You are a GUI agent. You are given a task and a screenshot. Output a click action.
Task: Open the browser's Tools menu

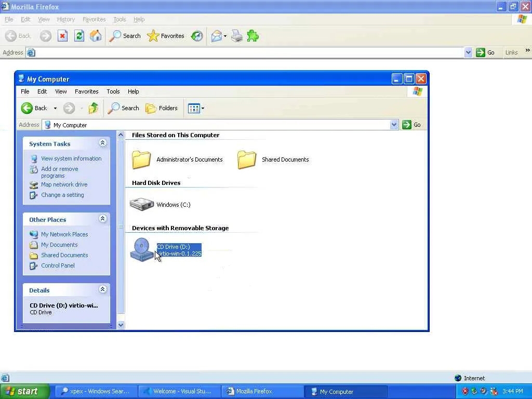pyautogui.click(x=119, y=19)
